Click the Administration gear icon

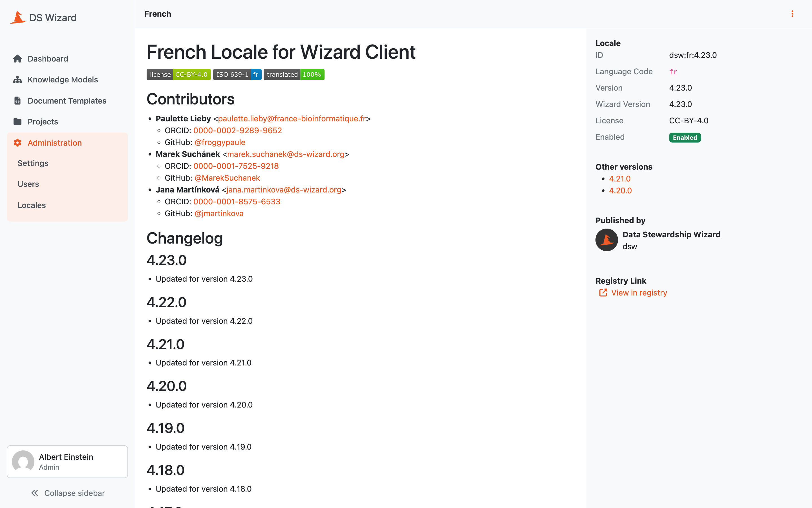17,143
